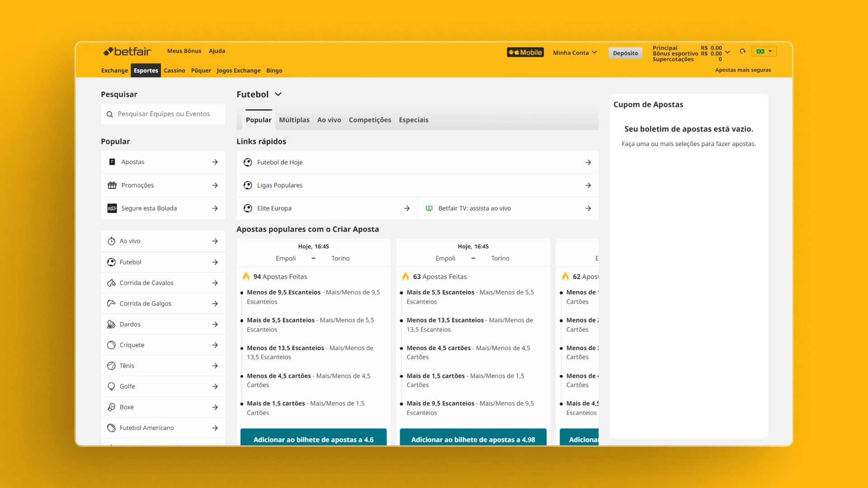Open the Elite Europa quick link
The image size is (868, 488).
click(327, 208)
